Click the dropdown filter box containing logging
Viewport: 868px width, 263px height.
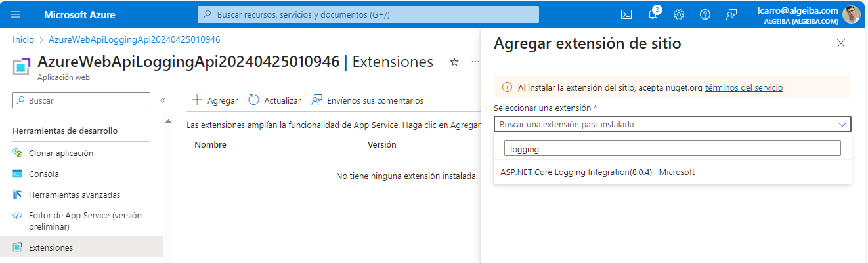click(672, 149)
